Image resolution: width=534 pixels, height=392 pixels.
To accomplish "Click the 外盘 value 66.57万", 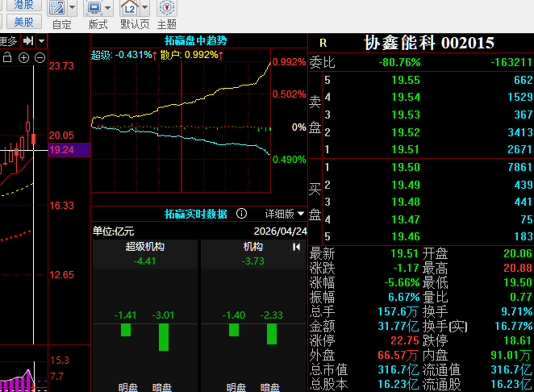I will (x=398, y=355).
